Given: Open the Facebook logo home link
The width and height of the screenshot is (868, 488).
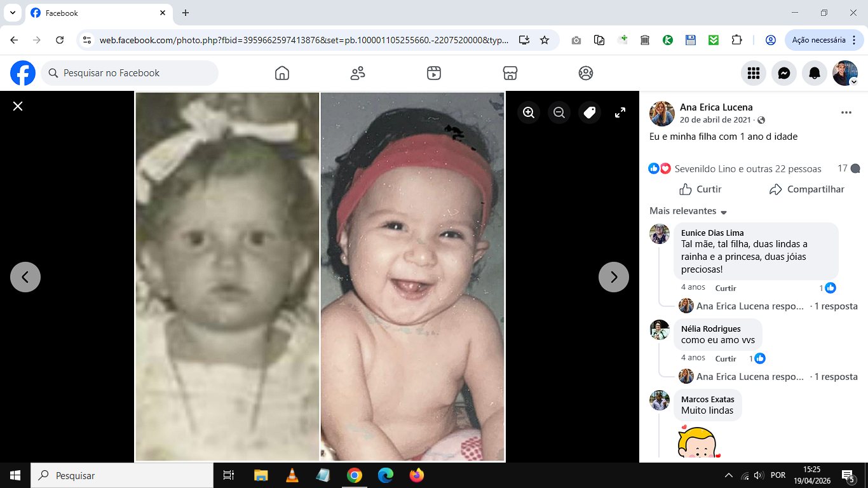Looking at the screenshot, I should coord(23,73).
